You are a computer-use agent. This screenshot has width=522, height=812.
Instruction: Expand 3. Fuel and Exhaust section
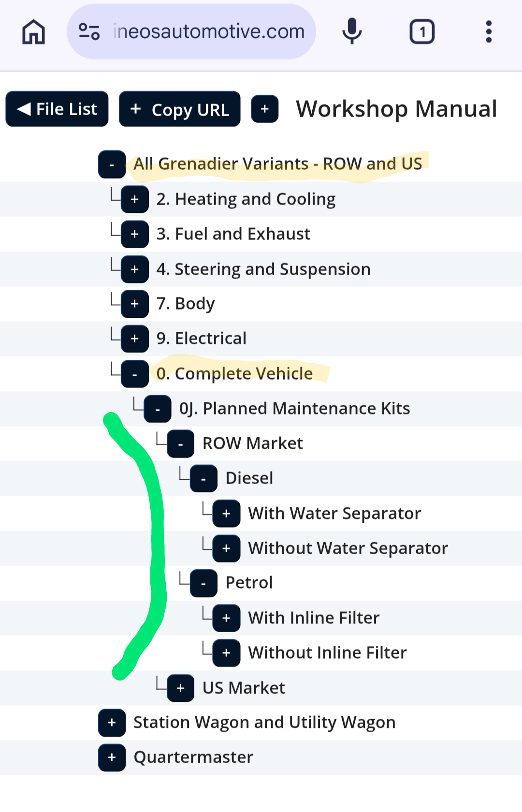134,234
